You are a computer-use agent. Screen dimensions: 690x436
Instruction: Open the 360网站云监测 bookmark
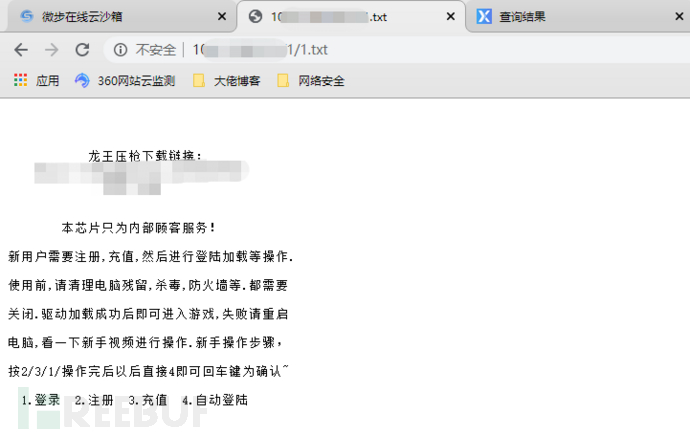125,81
